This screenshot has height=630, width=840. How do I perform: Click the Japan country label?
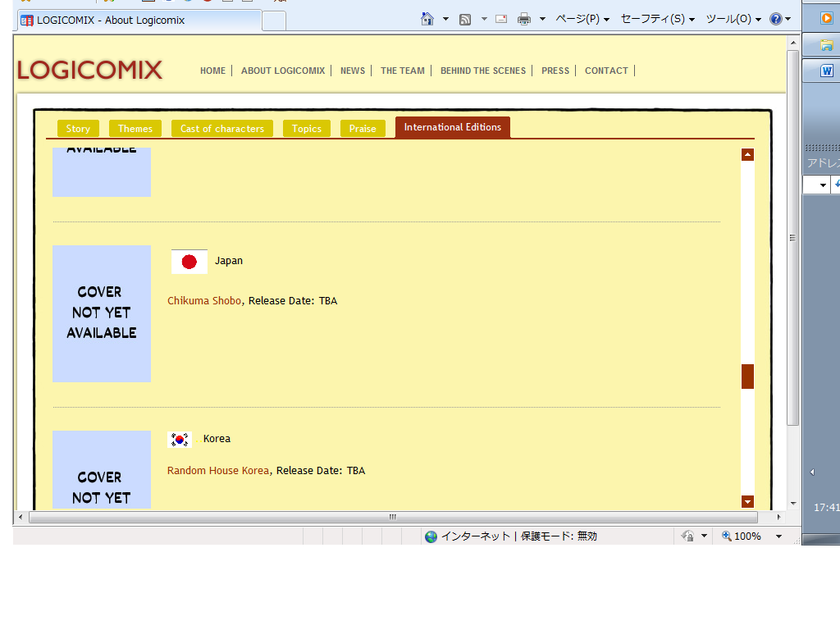click(229, 261)
